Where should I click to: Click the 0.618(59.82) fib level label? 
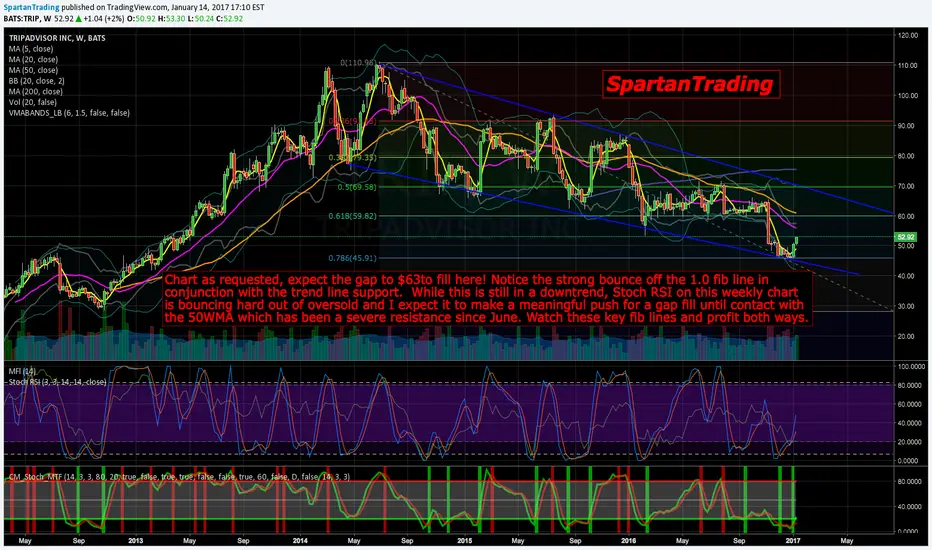352,216
